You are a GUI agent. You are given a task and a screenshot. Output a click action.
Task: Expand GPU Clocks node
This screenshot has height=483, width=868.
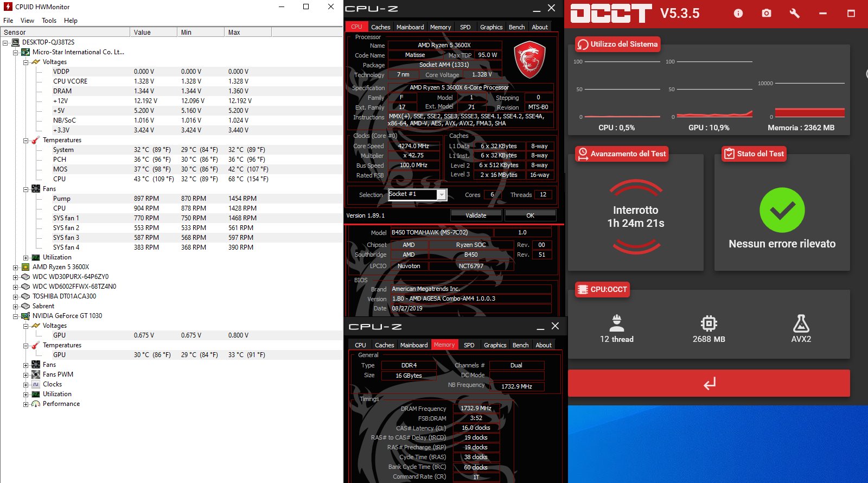(x=25, y=384)
